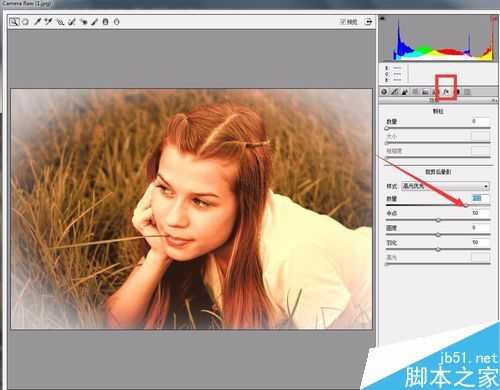Open the Lens Corrections panel tab

point(435,92)
